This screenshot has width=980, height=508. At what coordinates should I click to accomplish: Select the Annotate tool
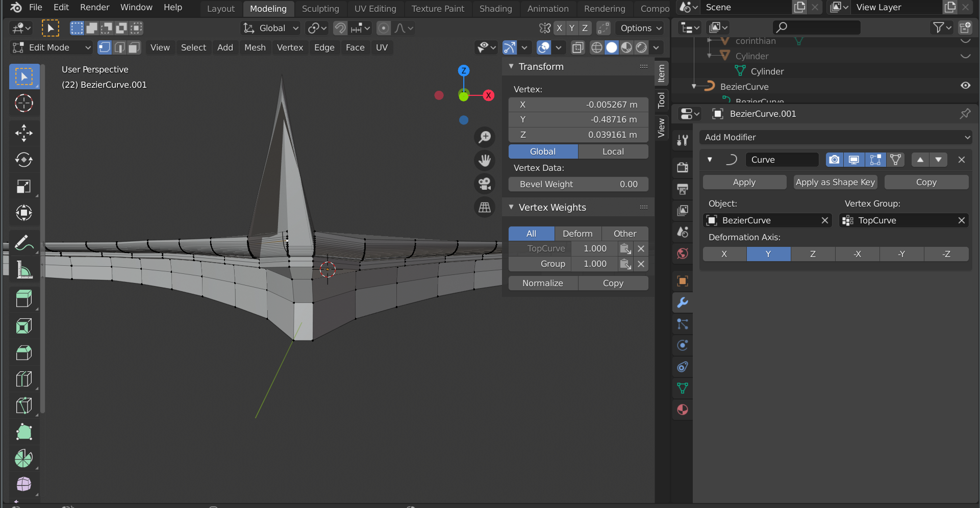(x=24, y=243)
